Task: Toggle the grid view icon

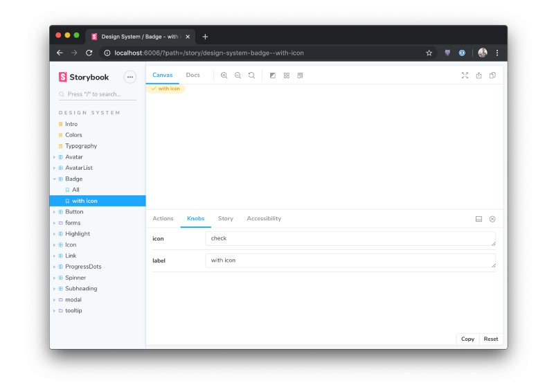Action: [x=287, y=75]
